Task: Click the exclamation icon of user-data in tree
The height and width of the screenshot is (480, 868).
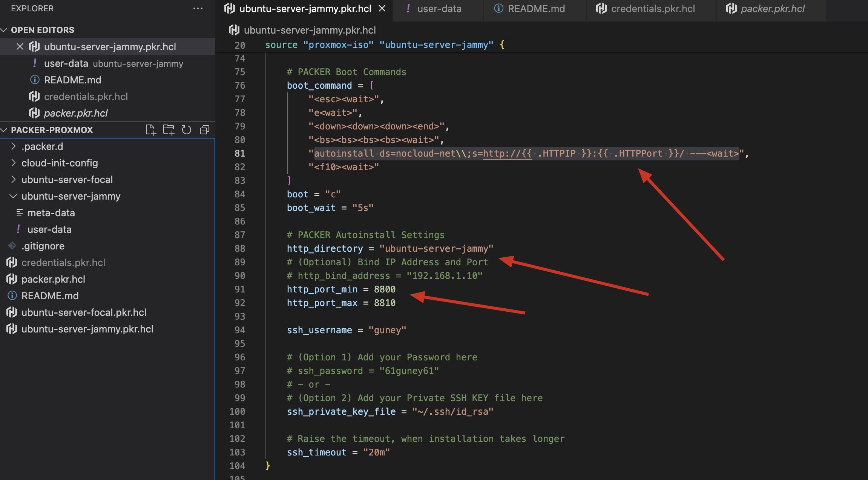Action: point(18,229)
